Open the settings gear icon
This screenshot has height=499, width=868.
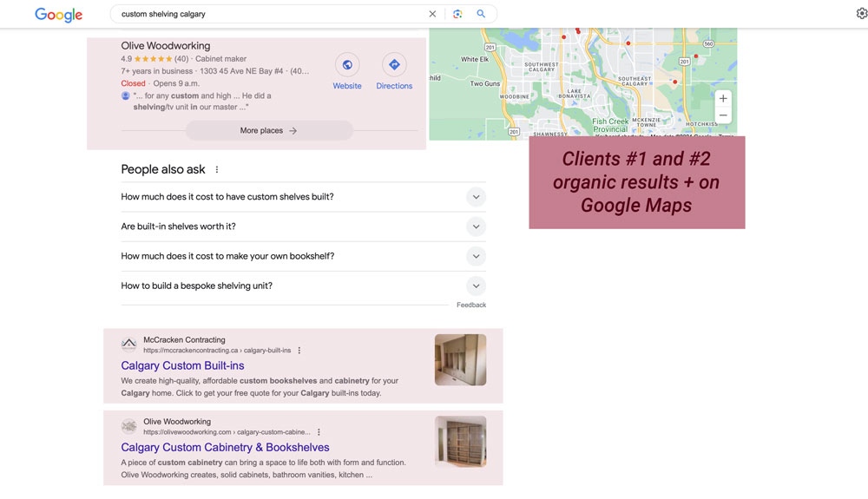click(x=861, y=13)
